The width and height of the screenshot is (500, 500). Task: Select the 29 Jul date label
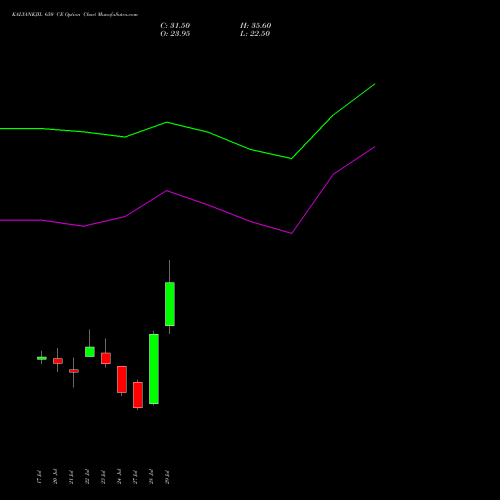point(167,476)
